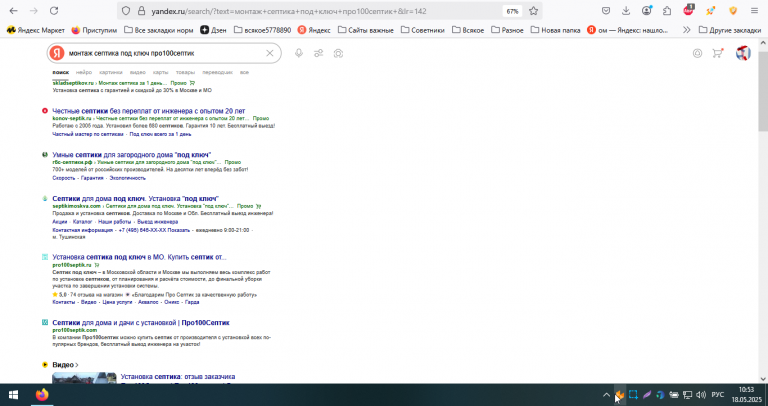Switch the РУС keyboard language
The width and height of the screenshot is (768, 406).
click(x=717, y=395)
